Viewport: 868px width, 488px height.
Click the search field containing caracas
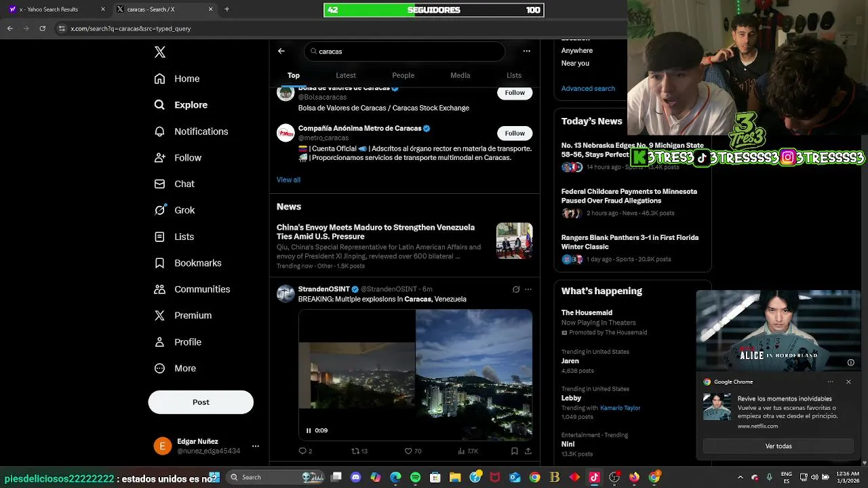(405, 52)
